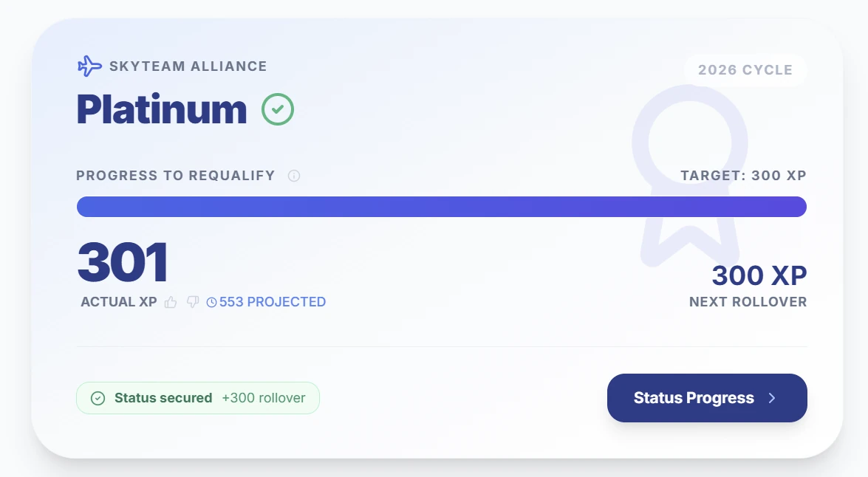Click the info icon next to Progress to Requalify
868x477 pixels.
point(294,176)
